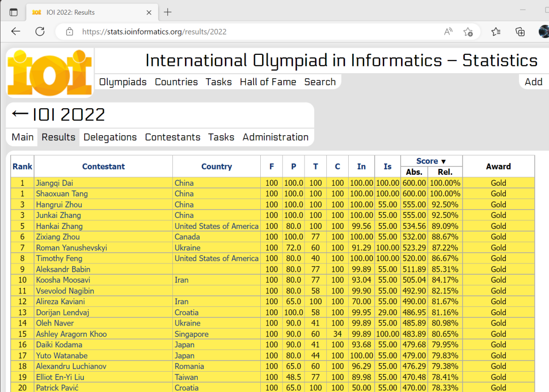This screenshot has width=549, height=392.
Task: Switch to the Contestants tab
Action: [x=173, y=137]
